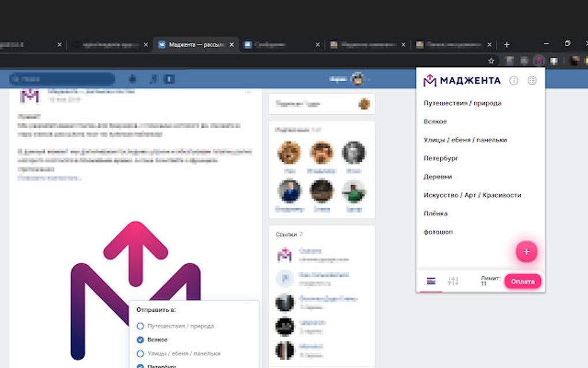Click the community post avatar logo
This screenshot has width=588, height=368.
coord(29,95)
